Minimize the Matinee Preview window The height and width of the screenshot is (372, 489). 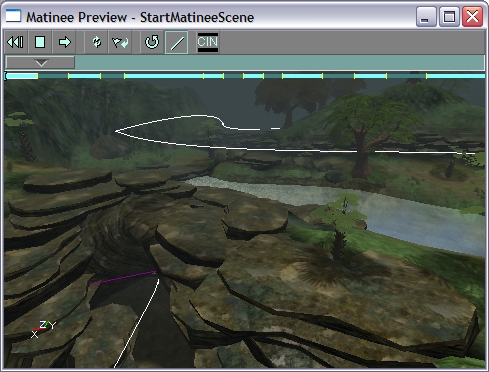click(426, 17)
